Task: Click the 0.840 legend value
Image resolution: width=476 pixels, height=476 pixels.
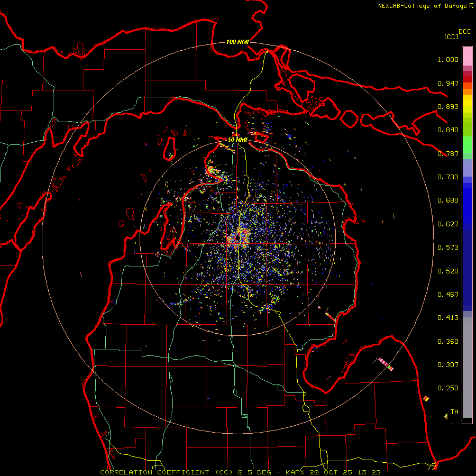Action: pos(448,130)
